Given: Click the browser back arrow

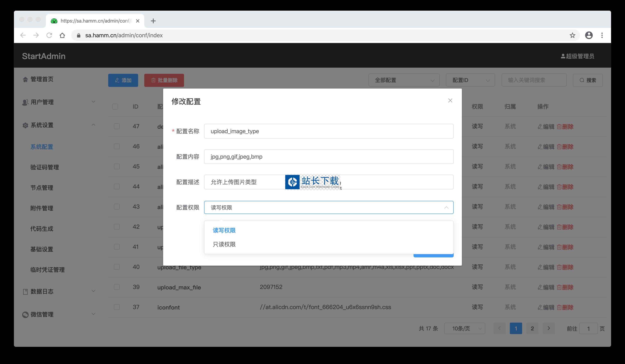Looking at the screenshot, I should (23, 35).
